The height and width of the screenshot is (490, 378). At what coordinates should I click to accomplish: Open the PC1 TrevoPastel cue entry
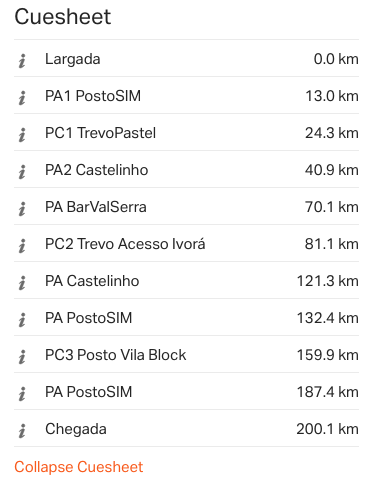[186, 132]
